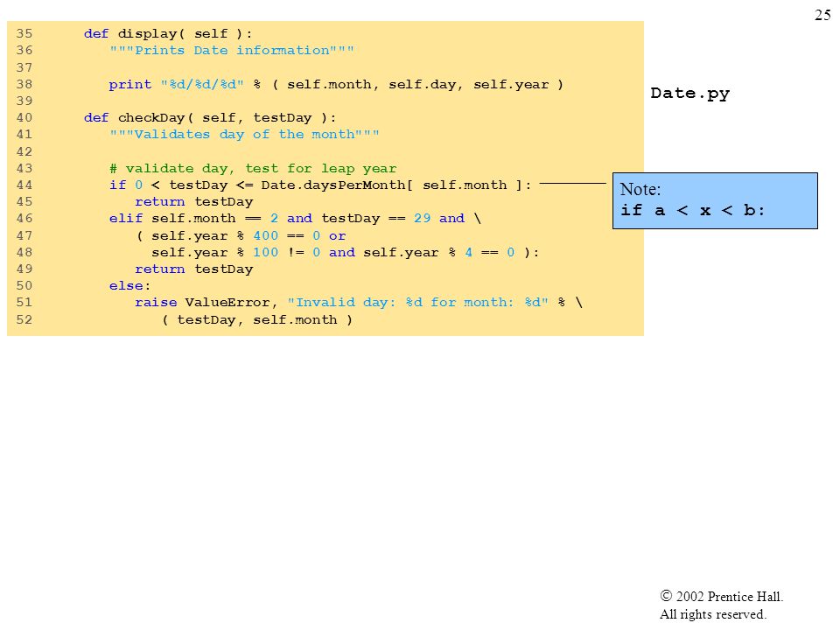
Task: Click the print statement on line 38
Action: 336,85
